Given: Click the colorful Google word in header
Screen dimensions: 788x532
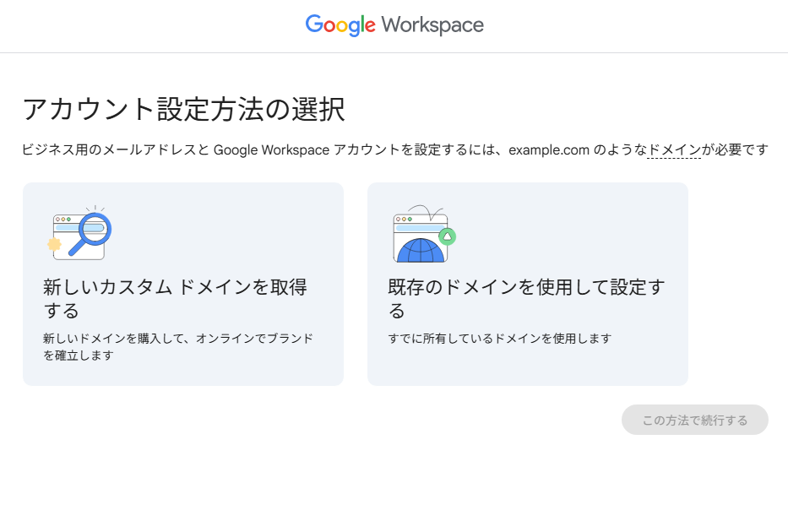Looking at the screenshot, I should [x=340, y=25].
